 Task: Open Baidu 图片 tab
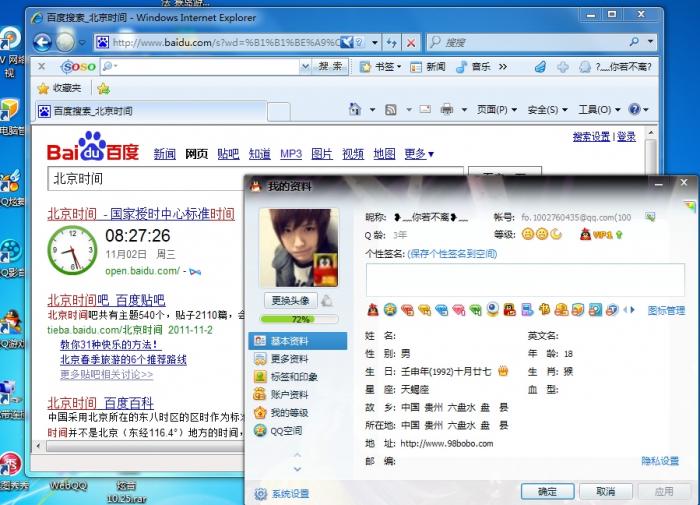(321, 154)
